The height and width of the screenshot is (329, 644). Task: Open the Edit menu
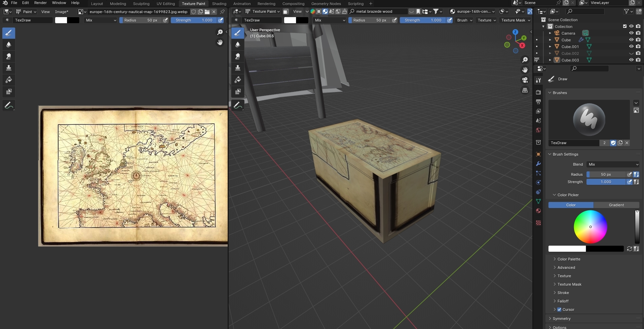pyautogui.click(x=26, y=3)
